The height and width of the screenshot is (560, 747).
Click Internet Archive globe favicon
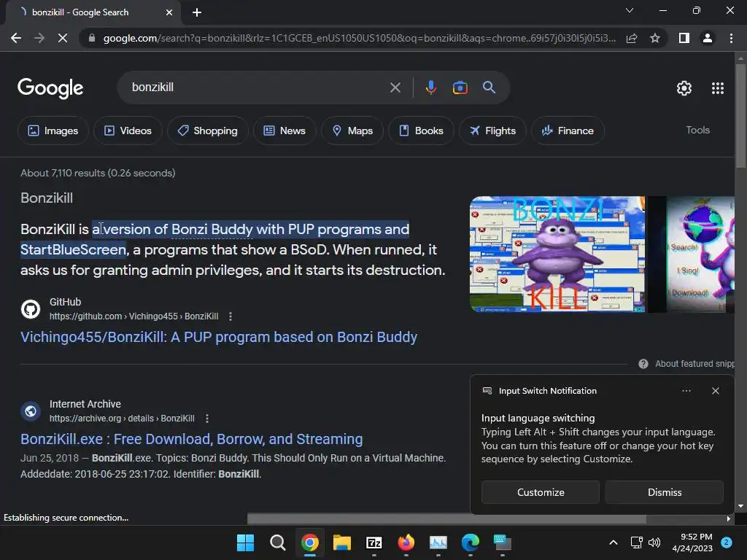pyautogui.click(x=31, y=411)
